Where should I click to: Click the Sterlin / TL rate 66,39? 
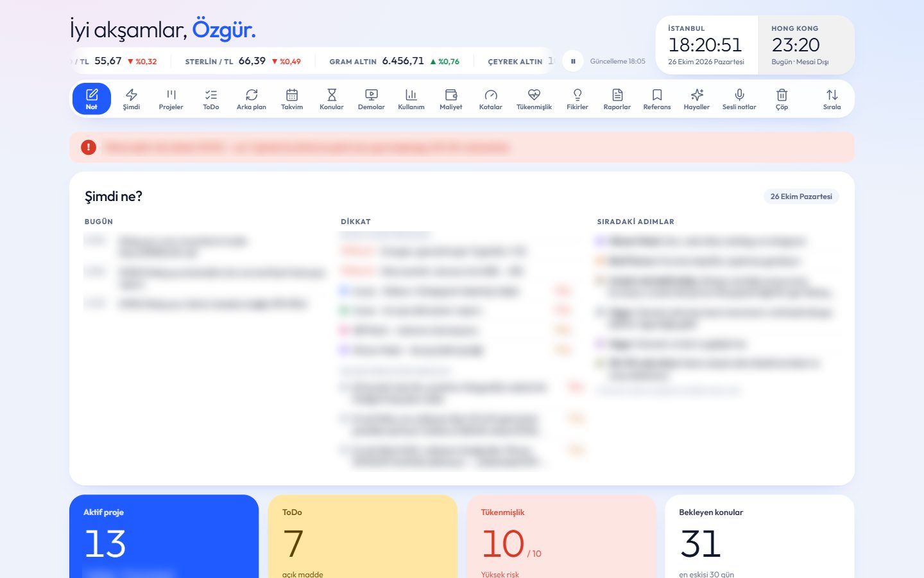pos(252,61)
